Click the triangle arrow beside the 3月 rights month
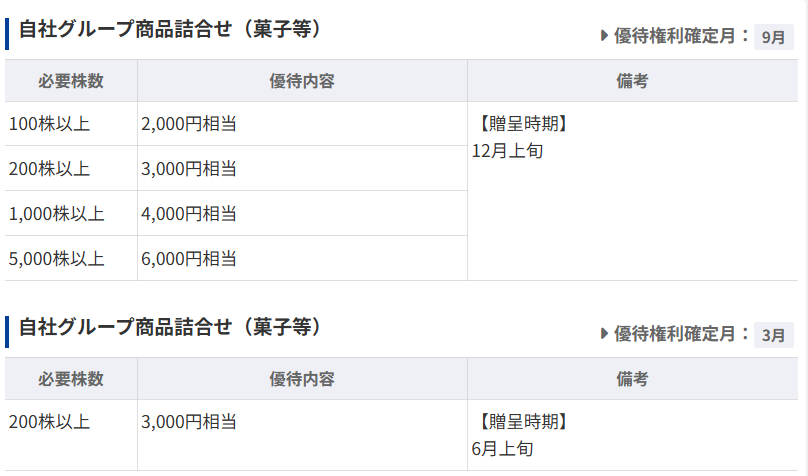808x476 pixels. pos(604,334)
